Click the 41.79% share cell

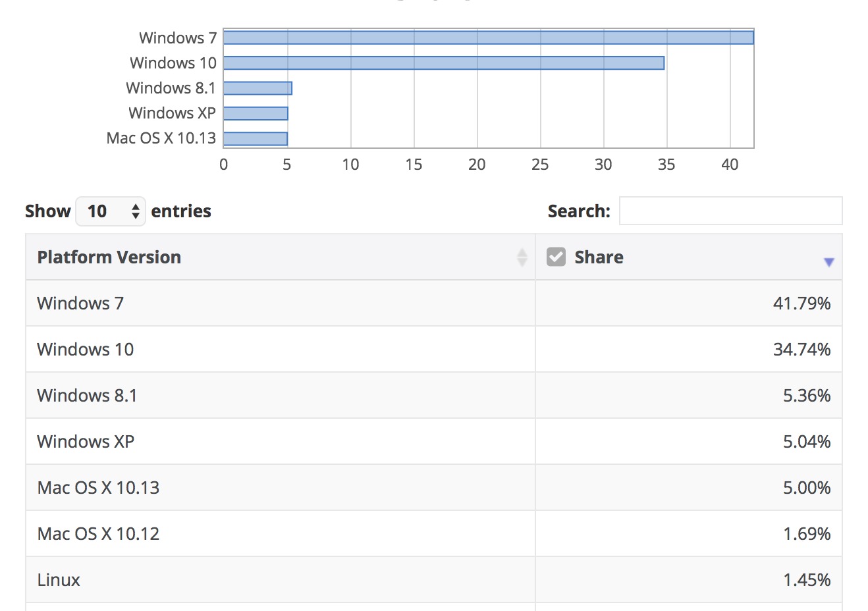(x=801, y=304)
